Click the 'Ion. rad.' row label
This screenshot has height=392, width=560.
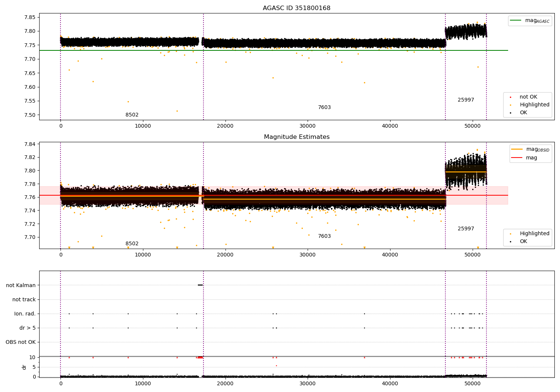pyautogui.click(x=25, y=314)
